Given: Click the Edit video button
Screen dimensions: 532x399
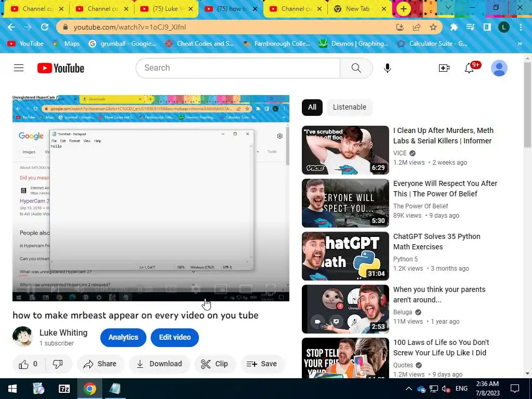Looking at the screenshot, I should 175,338.
